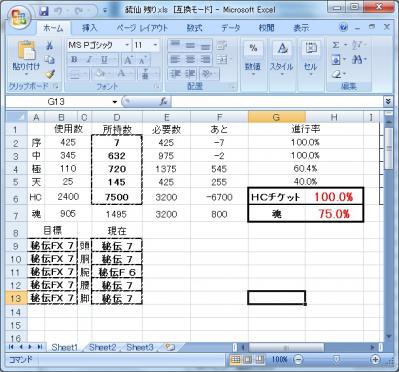The height and width of the screenshot is (372, 399).
Task: Click the AutoSum sigma icon
Action: pos(336,45)
